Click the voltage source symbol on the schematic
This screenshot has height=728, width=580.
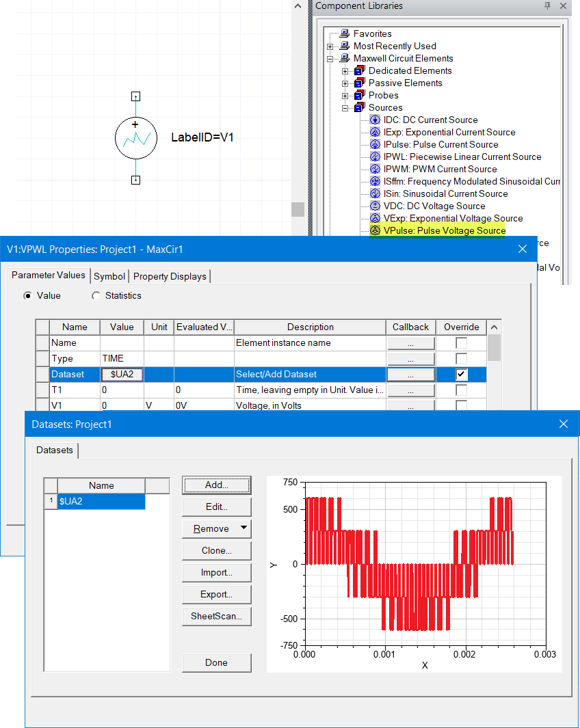pyautogui.click(x=135, y=138)
